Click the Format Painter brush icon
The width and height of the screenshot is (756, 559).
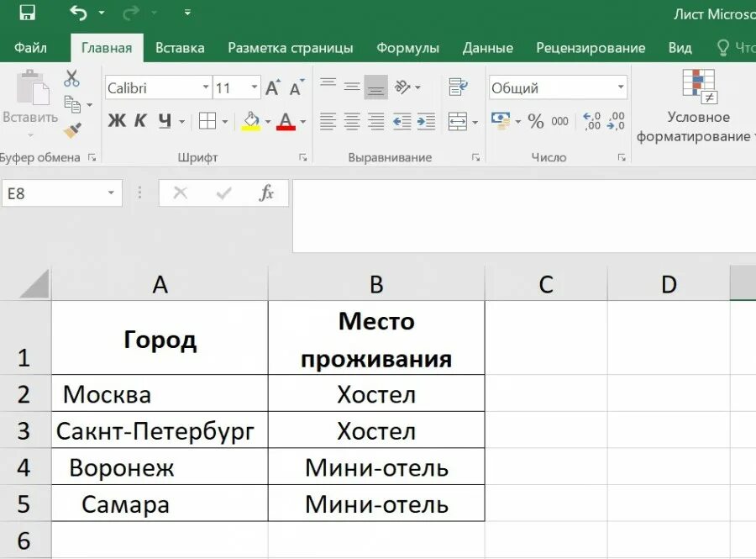[x=72, y=129]
